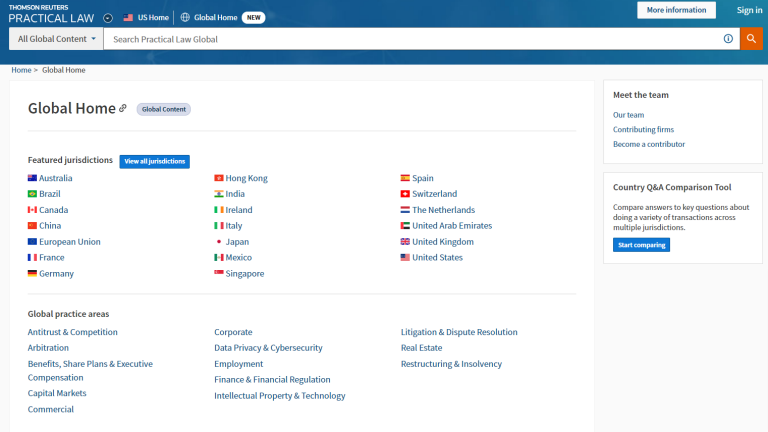768x432 pixels.
Task: Click the Global Home globe icon
Action: click(x=185, y=17)
